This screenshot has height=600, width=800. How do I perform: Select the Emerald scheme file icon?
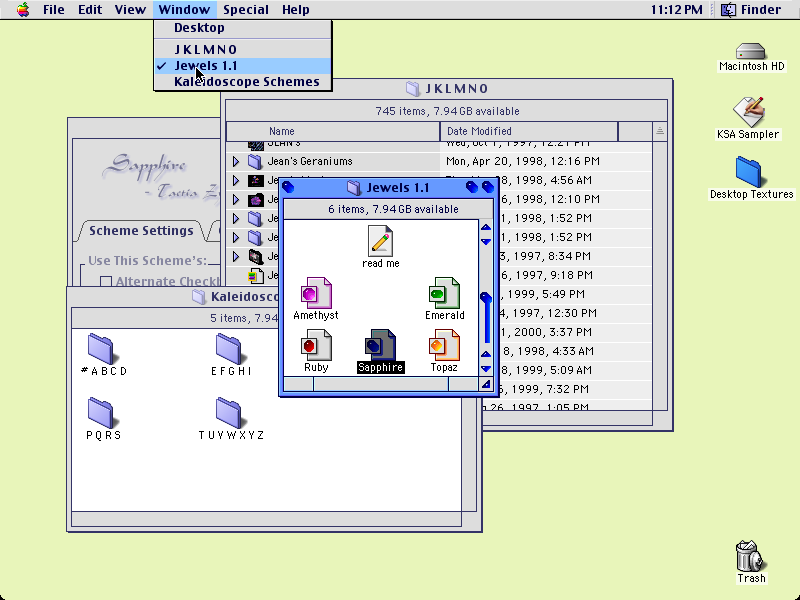point(444,293)
